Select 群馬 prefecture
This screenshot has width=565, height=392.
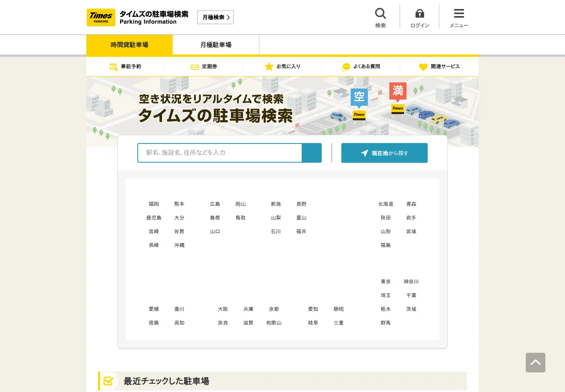pos(386,323)
